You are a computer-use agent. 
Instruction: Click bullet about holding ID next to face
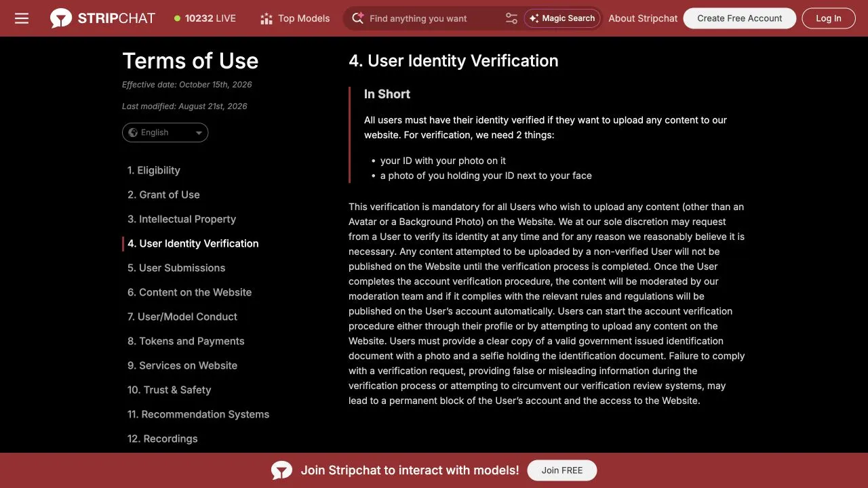(x=486, y=176)
